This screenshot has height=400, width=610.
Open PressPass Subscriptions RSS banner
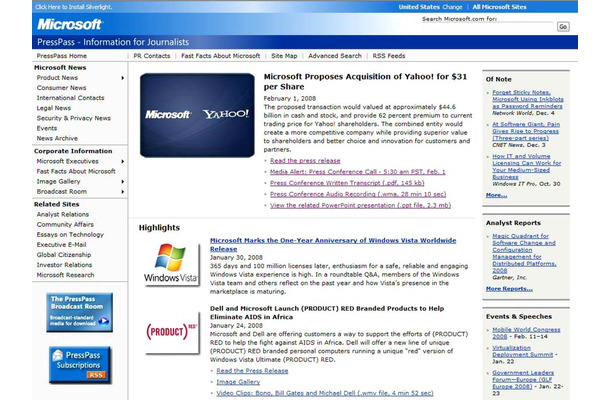pyautogui.click(x=80, y=365)
